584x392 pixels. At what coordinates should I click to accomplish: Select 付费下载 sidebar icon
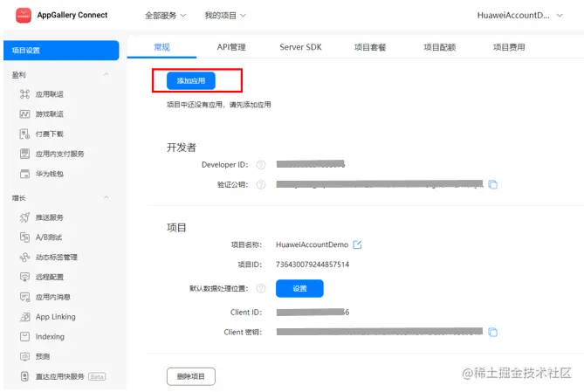pyautogui.click(x=24, y=134)
